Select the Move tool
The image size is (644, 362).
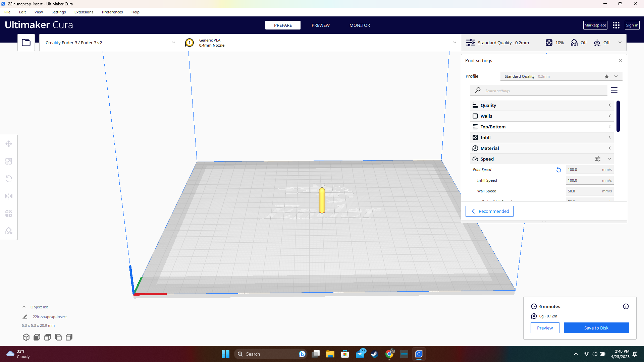9,144
